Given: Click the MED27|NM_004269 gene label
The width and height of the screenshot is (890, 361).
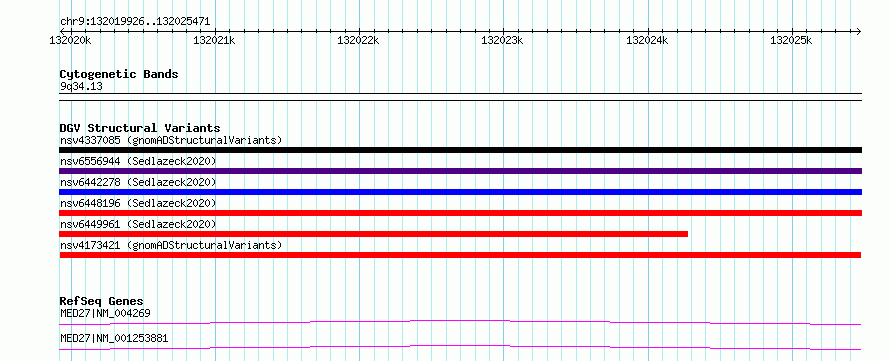Looking at the screenshot, I should click(x=105, y=313).
